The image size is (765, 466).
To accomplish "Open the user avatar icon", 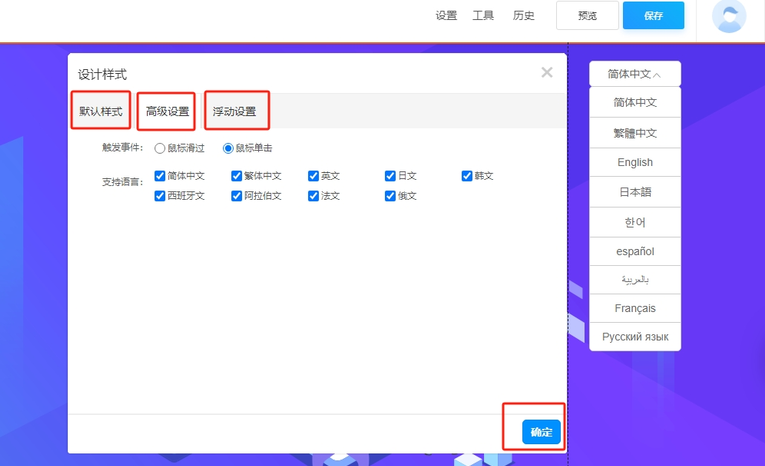I will [x=729, y=16].
